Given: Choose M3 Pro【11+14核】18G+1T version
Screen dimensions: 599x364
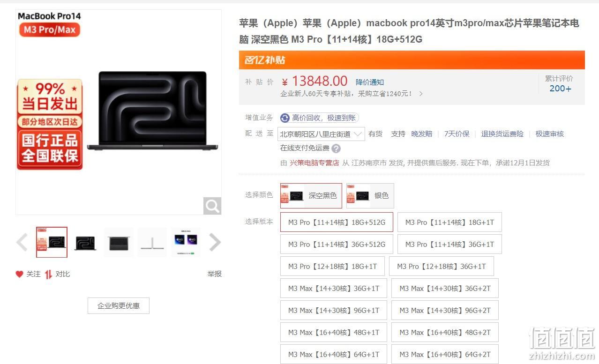Looking at the screenshot, I should click(x=449, y=222).
